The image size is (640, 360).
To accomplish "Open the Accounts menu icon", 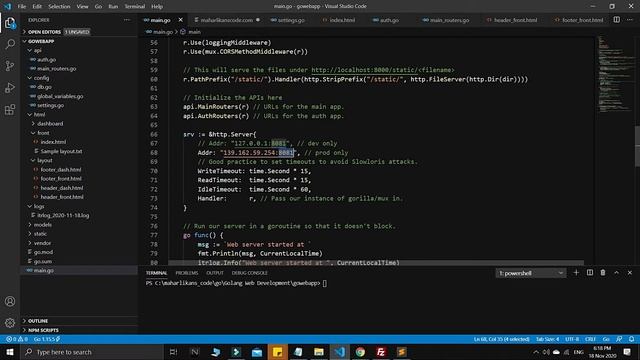I will coord(10,302).
